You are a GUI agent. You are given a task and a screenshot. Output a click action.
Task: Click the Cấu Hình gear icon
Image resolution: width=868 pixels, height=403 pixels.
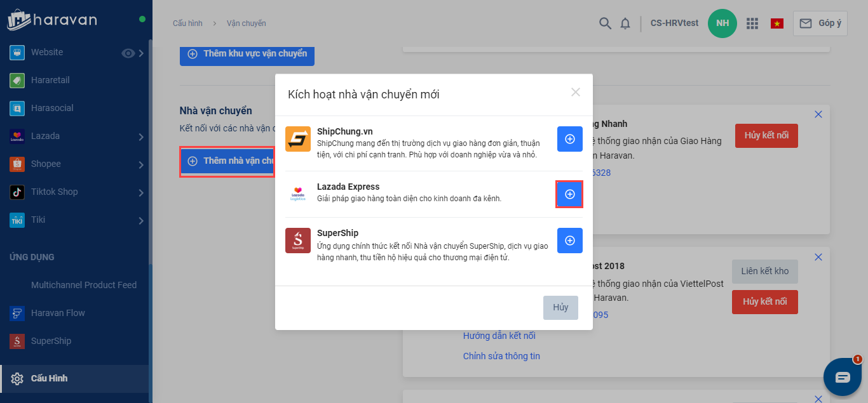pyautogui.click(x=17, y=379)
